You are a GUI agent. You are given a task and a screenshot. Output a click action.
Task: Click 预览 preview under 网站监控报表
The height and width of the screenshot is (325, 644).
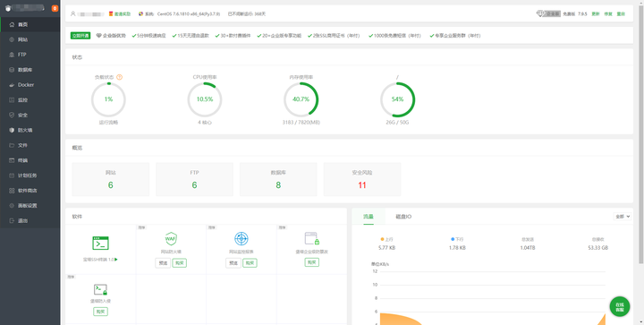coord(233,263)
